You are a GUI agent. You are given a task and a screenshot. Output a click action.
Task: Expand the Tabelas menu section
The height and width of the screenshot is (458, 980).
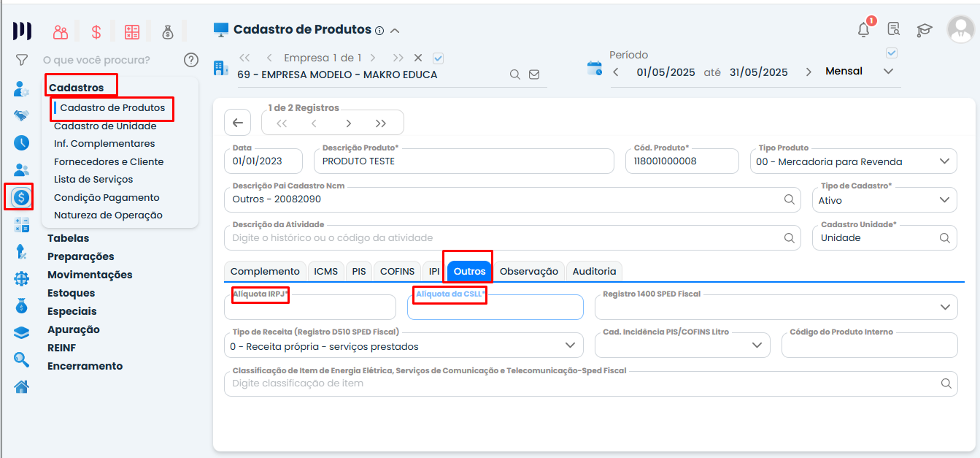[69, 238]
